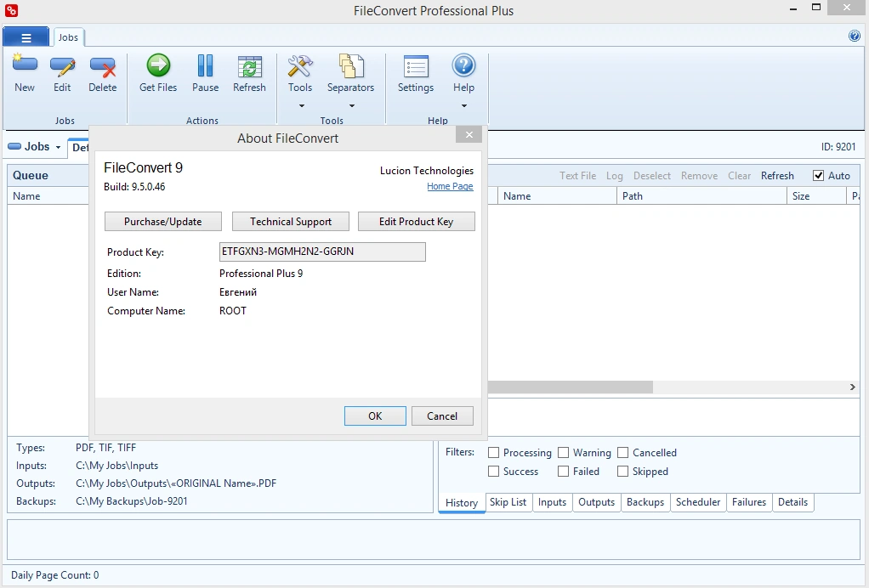Click the history list Refresh link
This screenshot has width=869, height=588.
tap(777, 176)
